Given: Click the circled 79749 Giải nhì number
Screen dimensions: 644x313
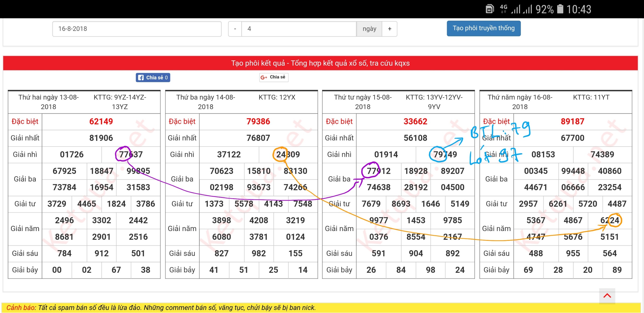Looking at the screenshot, I should click(445, 154).
